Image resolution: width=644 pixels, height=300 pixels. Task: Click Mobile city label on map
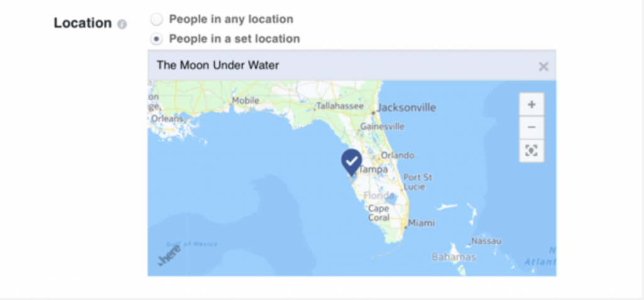click(246, 100)
